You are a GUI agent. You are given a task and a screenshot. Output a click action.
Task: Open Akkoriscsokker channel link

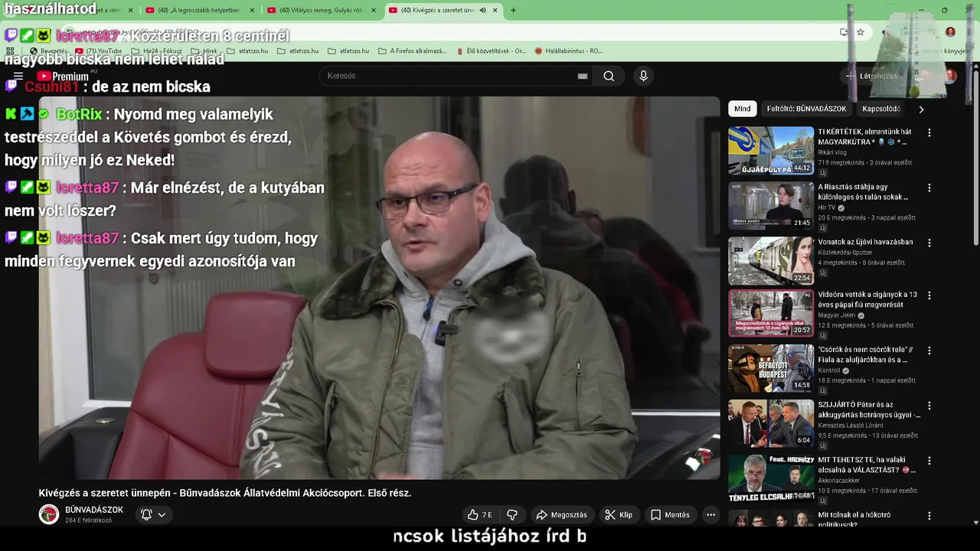(x=839, y=481)
